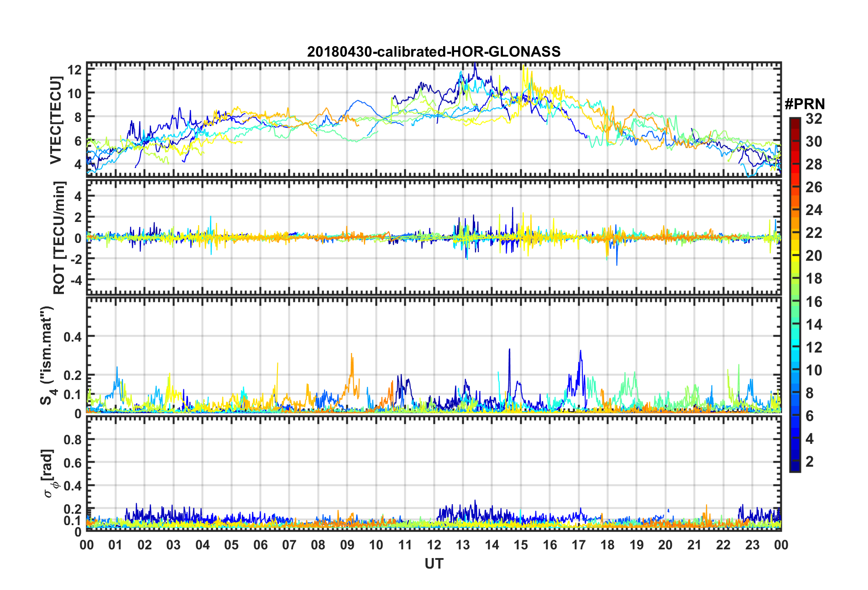Click x-axis tick label 06
Image resolution: width=868 pixels, height=590 pixels.
point(261,545)
